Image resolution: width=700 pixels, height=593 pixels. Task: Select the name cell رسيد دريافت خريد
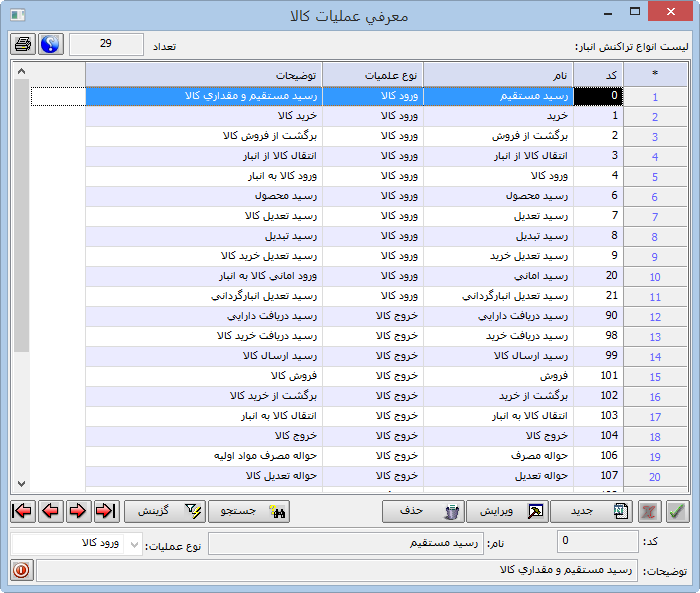click(498, 336)
